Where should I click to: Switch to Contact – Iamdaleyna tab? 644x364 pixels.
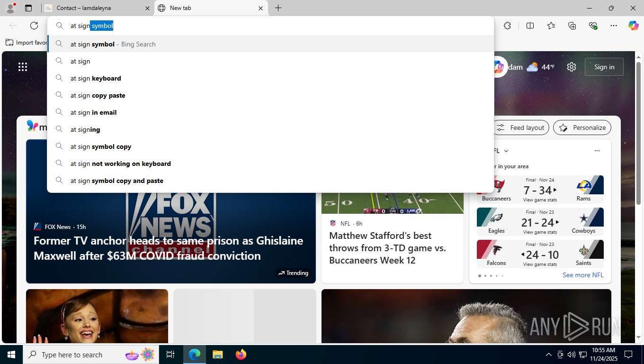click(x=98, y=8)
